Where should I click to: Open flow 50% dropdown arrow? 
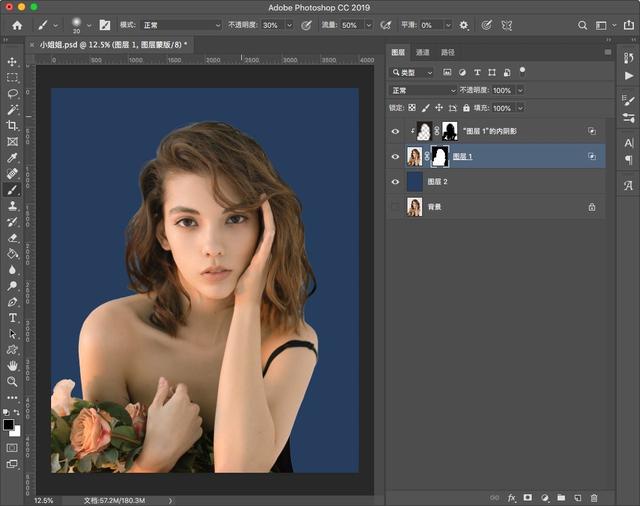click(369, 25)
